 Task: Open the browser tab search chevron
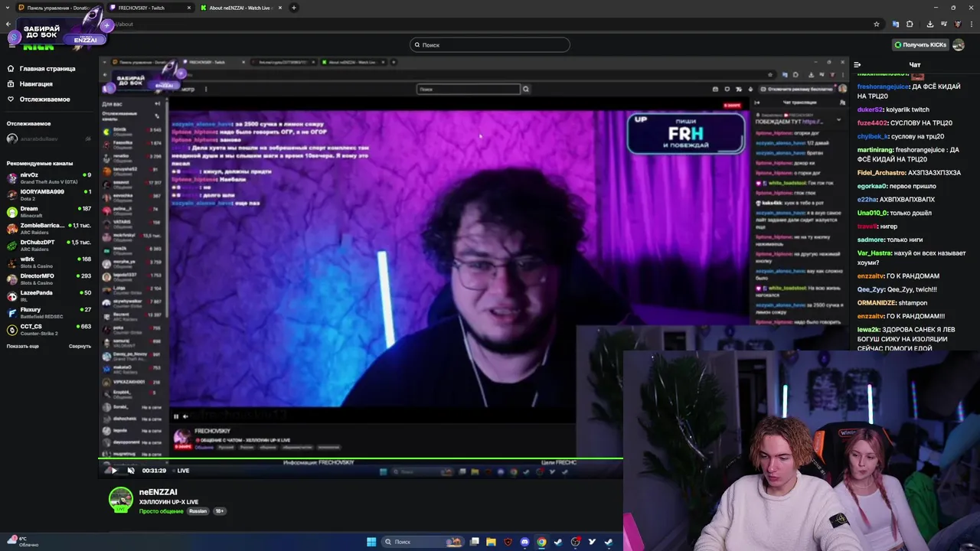coord(8,8)
